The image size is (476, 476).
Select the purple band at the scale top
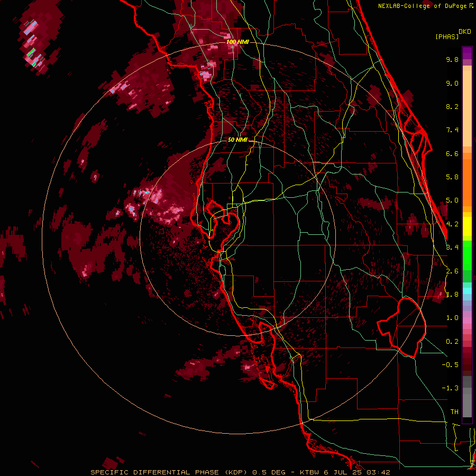467,53
